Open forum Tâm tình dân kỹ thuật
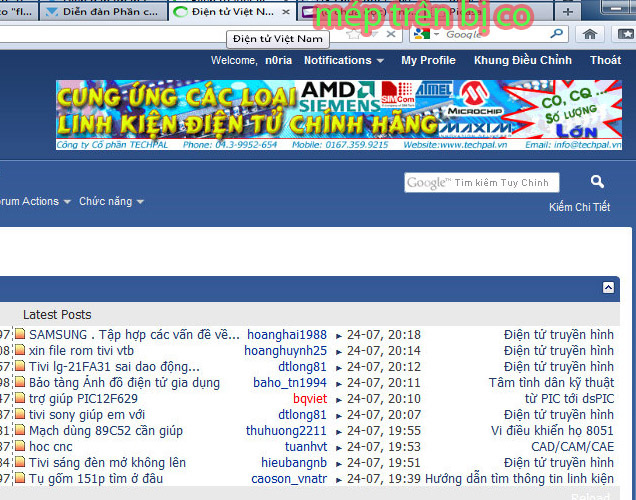Screen dimensions: 636x500 pyautogui.click(x=551, y=382)
